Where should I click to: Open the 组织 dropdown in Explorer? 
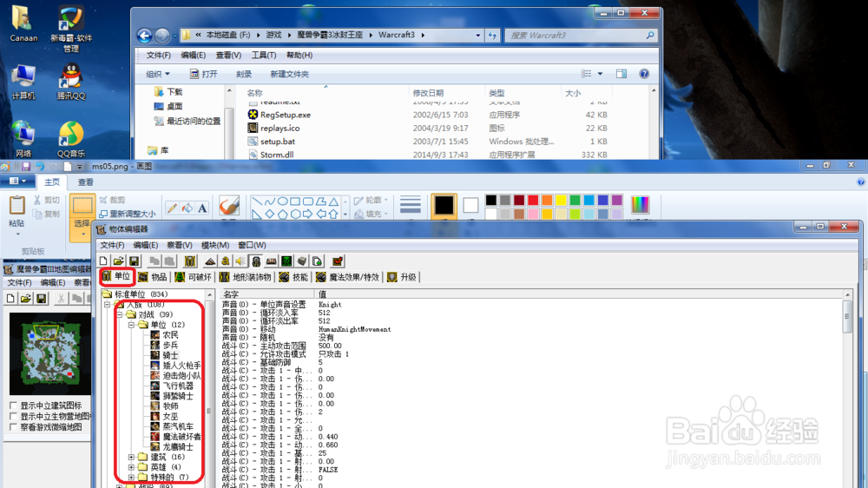pyautogui.click(x=158, y=74)
